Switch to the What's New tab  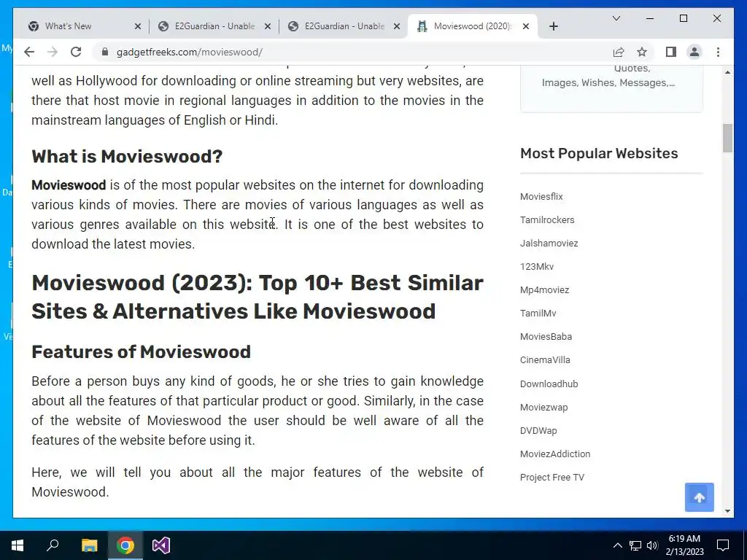pos(83,26)
